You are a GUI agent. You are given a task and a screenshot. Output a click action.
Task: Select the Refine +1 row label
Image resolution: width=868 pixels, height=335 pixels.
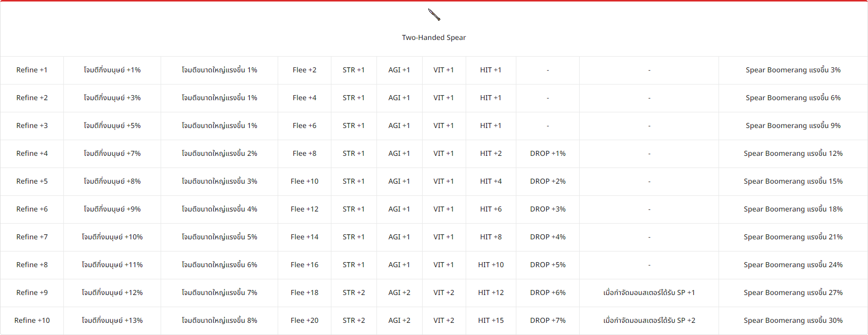(32, 70)
